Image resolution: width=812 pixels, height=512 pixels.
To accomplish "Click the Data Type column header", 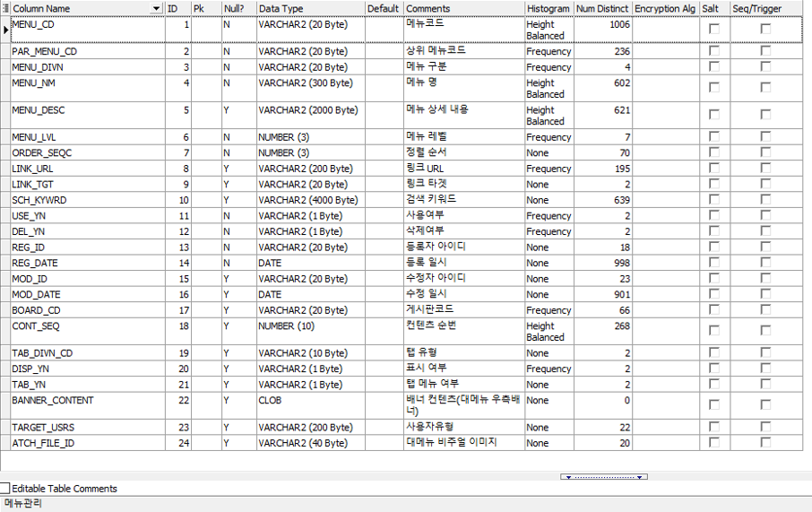I will click(x=311, y=8).
